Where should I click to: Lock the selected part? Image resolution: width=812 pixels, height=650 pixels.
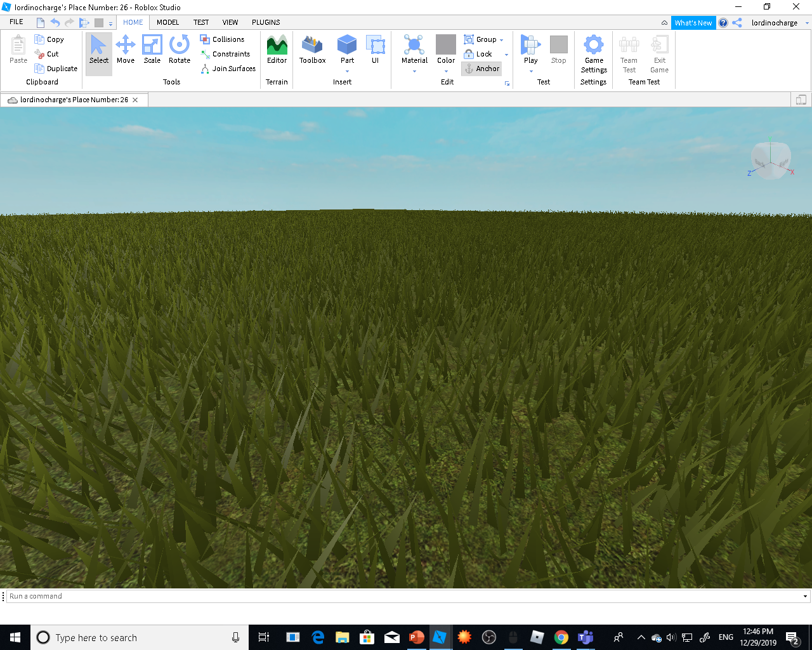(478, 54)
